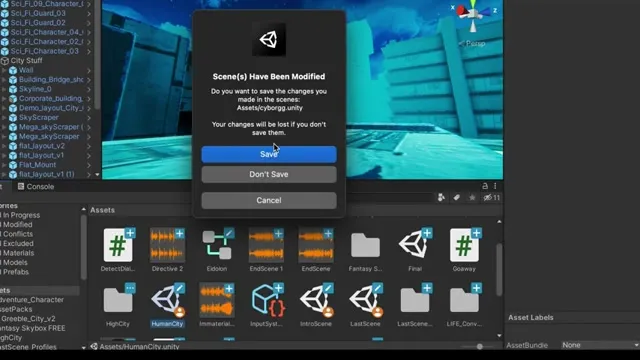
Task: Open the LastScene... folder
Action: pos(415,300)
